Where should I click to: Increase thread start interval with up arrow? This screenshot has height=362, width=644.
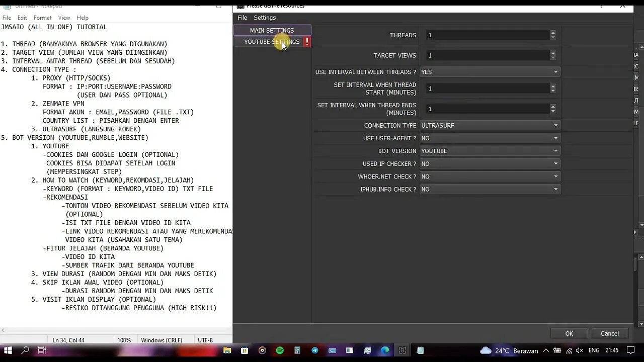tap(553, 86)
